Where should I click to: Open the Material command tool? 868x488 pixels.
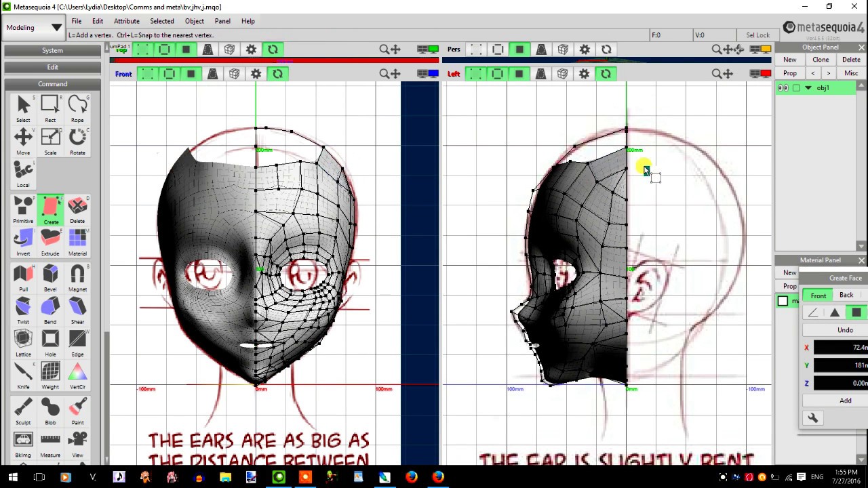click(77, 242)
